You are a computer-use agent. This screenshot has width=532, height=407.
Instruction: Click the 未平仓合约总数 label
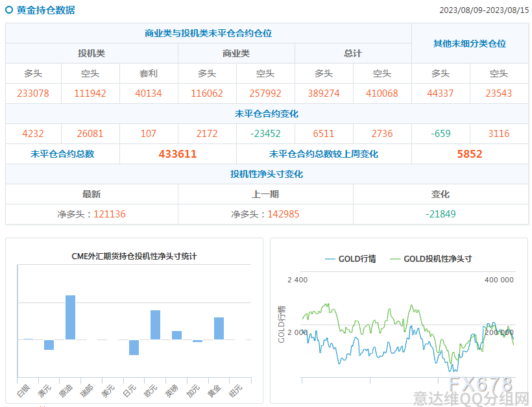pyautogui.click(x=62, y=154)
